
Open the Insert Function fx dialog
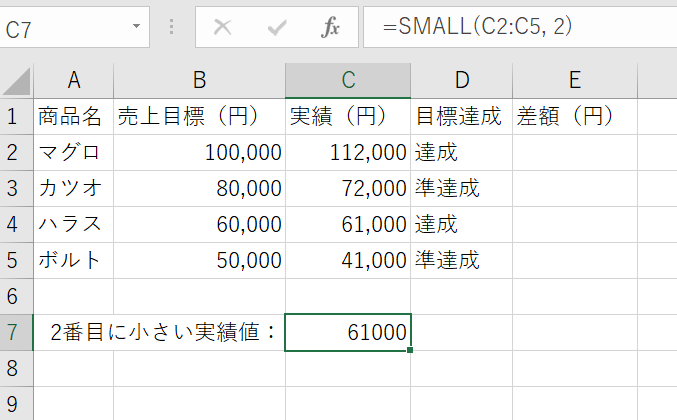(331, 28)
